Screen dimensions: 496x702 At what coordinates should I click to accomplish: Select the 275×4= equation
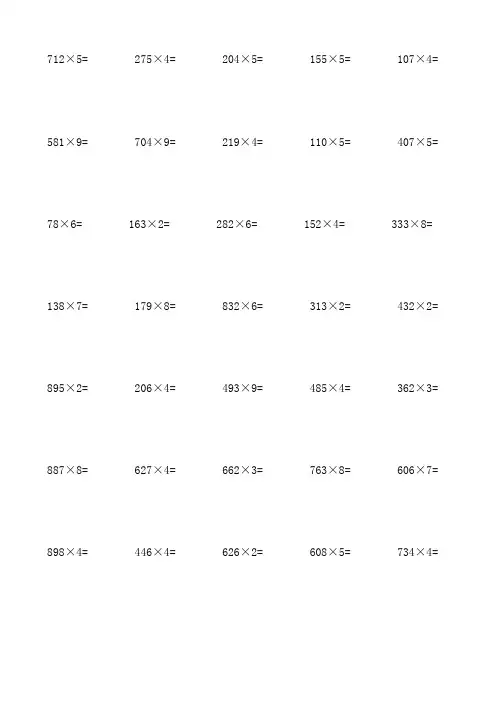click(155, 59)
